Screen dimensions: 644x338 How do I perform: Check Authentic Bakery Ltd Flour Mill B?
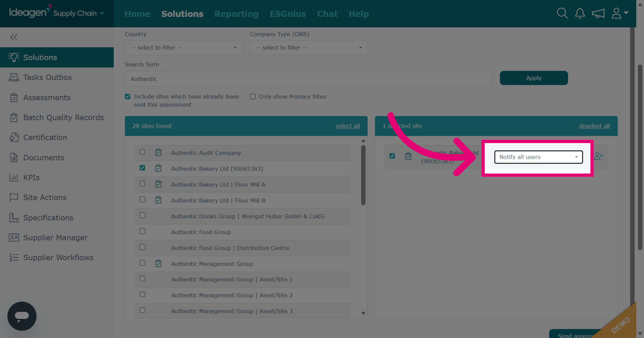[x=142, y=200]
